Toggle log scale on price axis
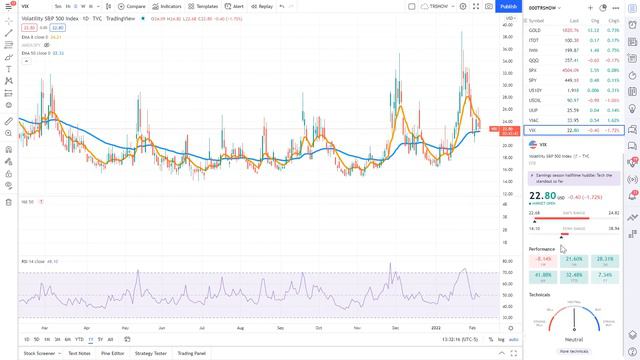Screen dimensions: 640x360 click(x=501, y=340)
